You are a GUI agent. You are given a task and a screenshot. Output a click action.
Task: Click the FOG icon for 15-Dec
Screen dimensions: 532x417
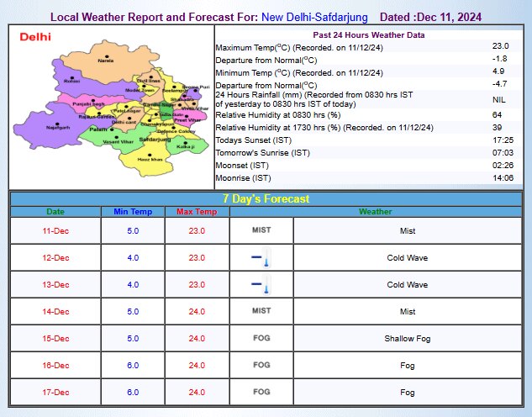tap(261, 338)
